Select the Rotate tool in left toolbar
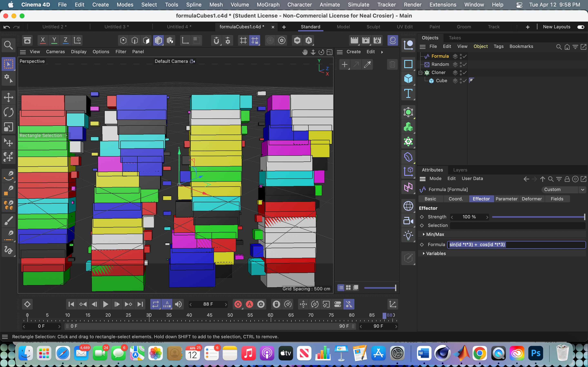 pyautogui.click(x=9, y=112)
